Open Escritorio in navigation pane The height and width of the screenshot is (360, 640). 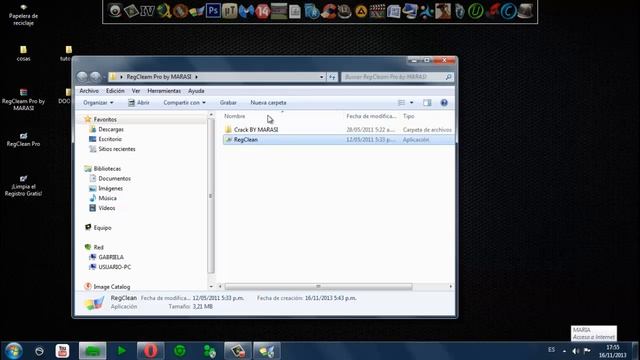(x=110, y=139)
